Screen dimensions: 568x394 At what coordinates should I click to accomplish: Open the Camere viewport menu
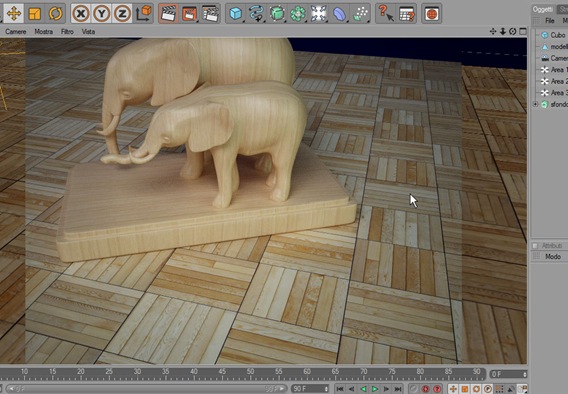point(16,32)
